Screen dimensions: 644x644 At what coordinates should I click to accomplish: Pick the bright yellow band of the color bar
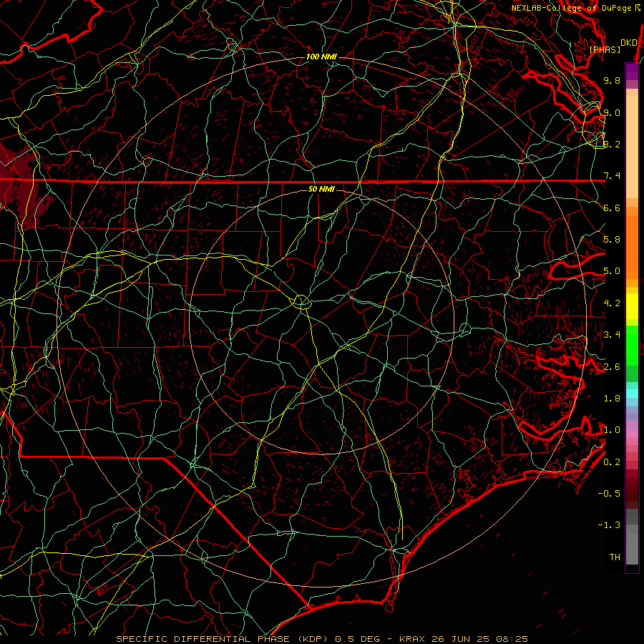(x=632, y=306)
